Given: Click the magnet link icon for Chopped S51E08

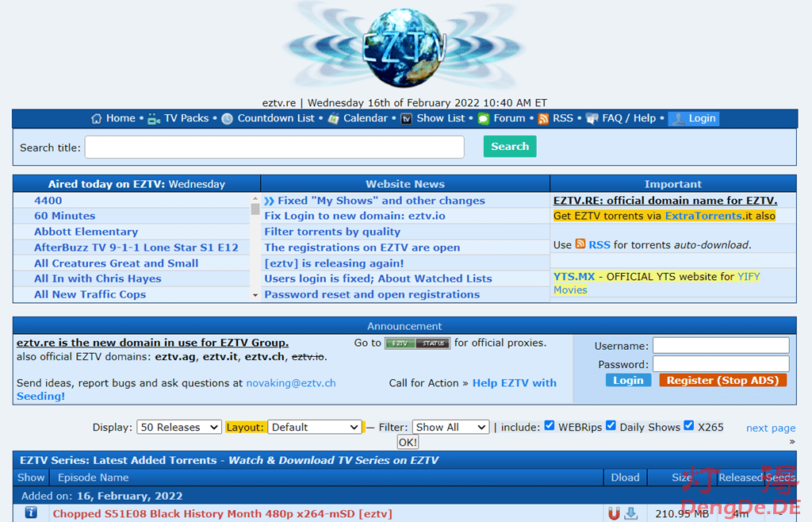Looking at the screenshot, I should point(614,513).
